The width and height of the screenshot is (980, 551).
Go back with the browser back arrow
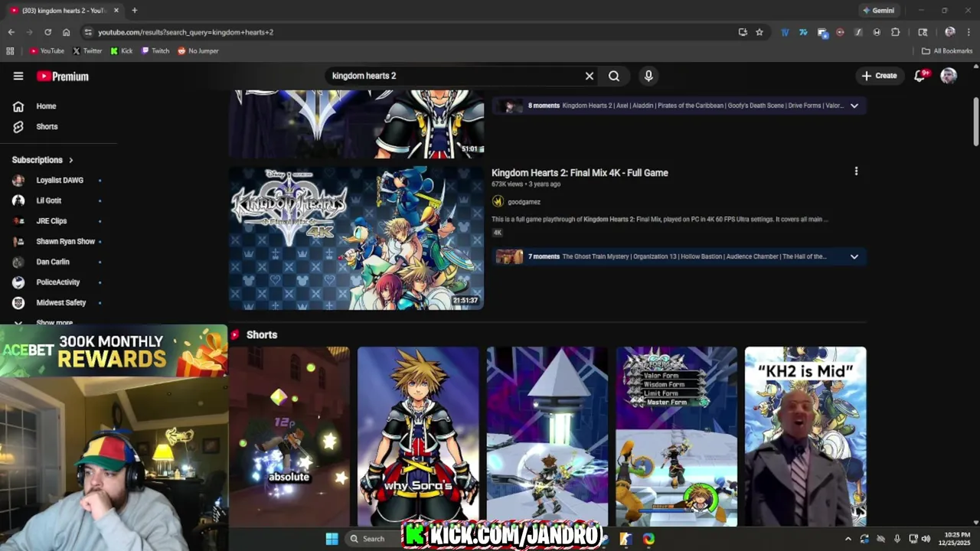coord(11,32)
